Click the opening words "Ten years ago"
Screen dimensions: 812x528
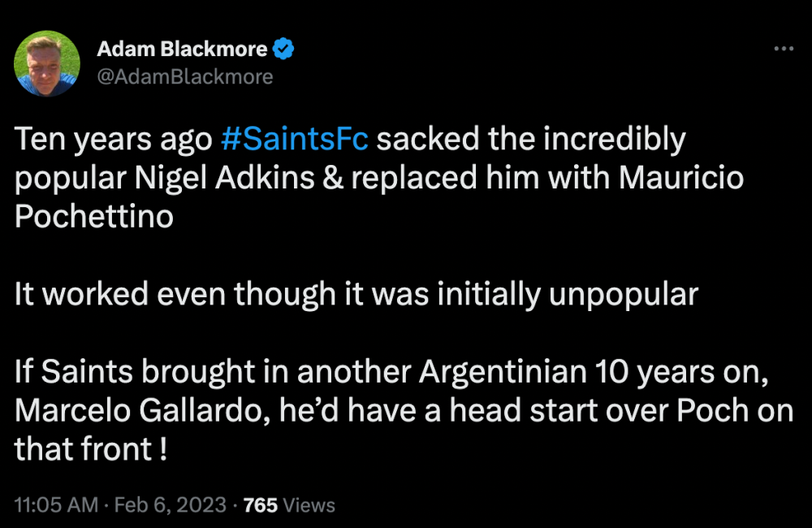pyautogui.click(x=113, y=140)
